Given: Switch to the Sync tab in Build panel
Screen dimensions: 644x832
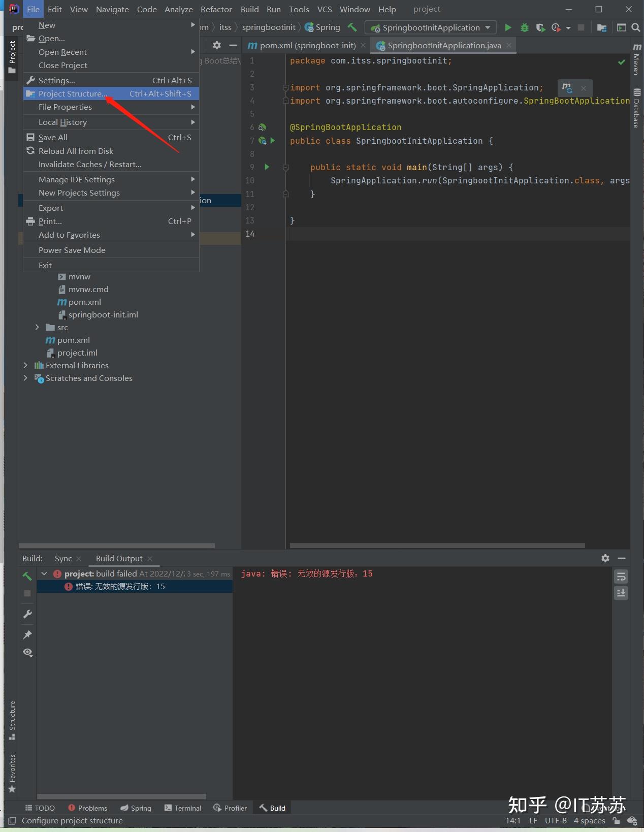Looking at the screenshot, I should click(63, 558).
